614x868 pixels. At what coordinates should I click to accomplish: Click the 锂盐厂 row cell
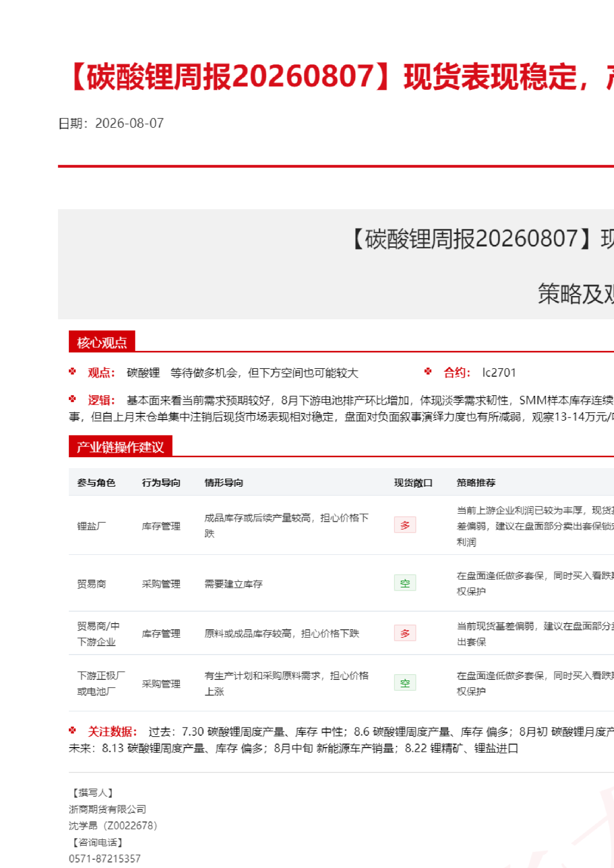(x=91, y=526)
